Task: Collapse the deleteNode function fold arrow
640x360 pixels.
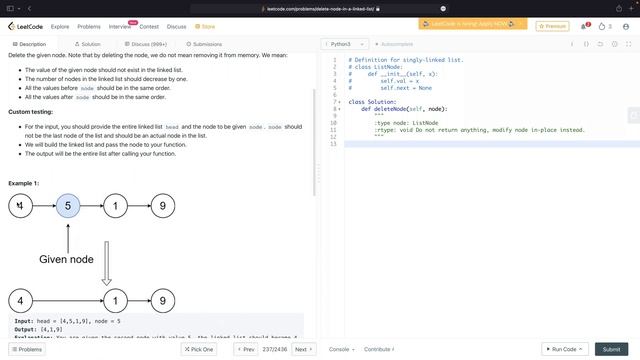Action: 339,109
